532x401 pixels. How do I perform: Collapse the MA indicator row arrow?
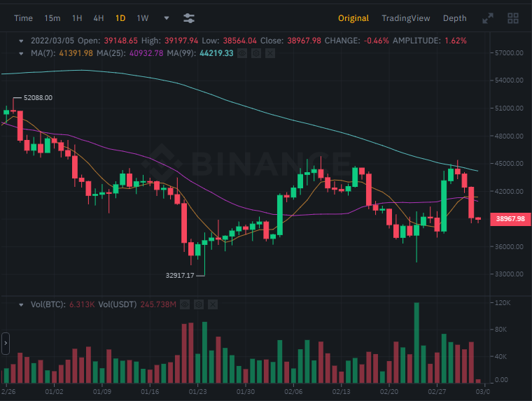[21, 54]
